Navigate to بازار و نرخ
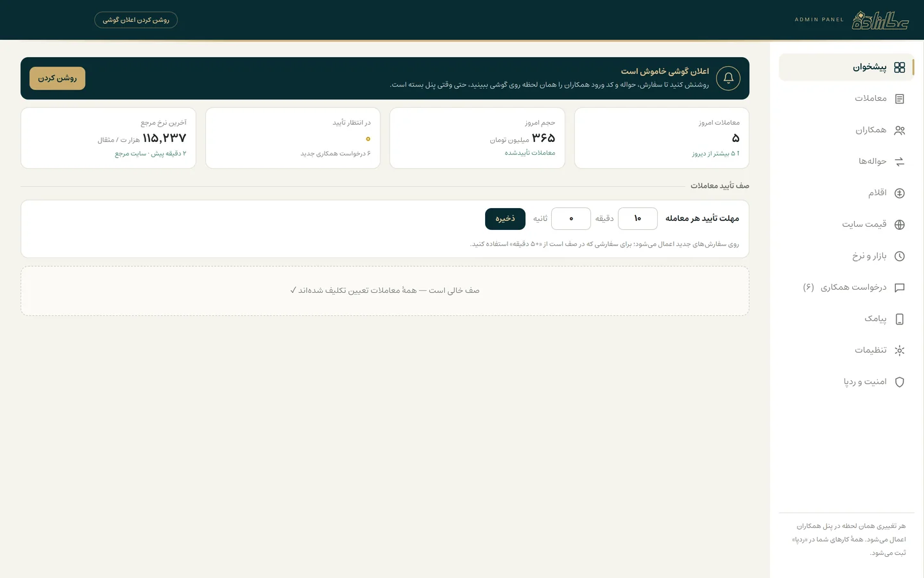 (x=846, y=256)
